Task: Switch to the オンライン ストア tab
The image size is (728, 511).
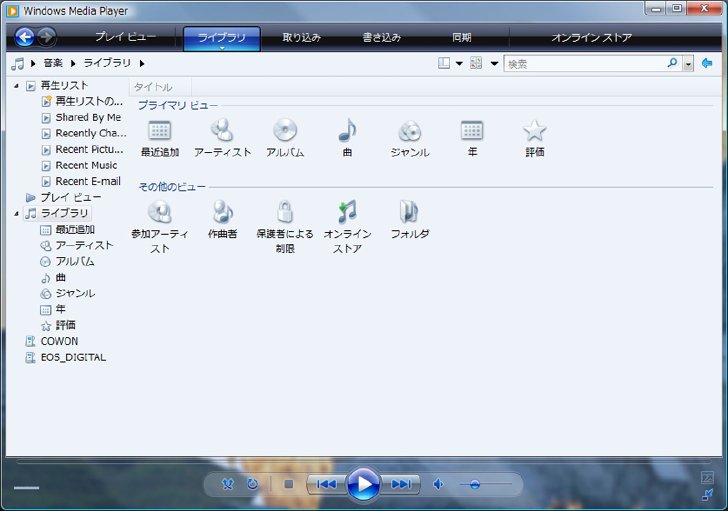Action: point(592,37)
